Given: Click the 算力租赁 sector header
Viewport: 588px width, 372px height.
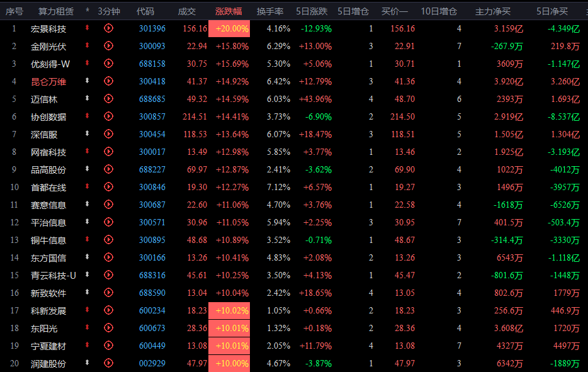Looking at the screenshot, I should 56,11.
